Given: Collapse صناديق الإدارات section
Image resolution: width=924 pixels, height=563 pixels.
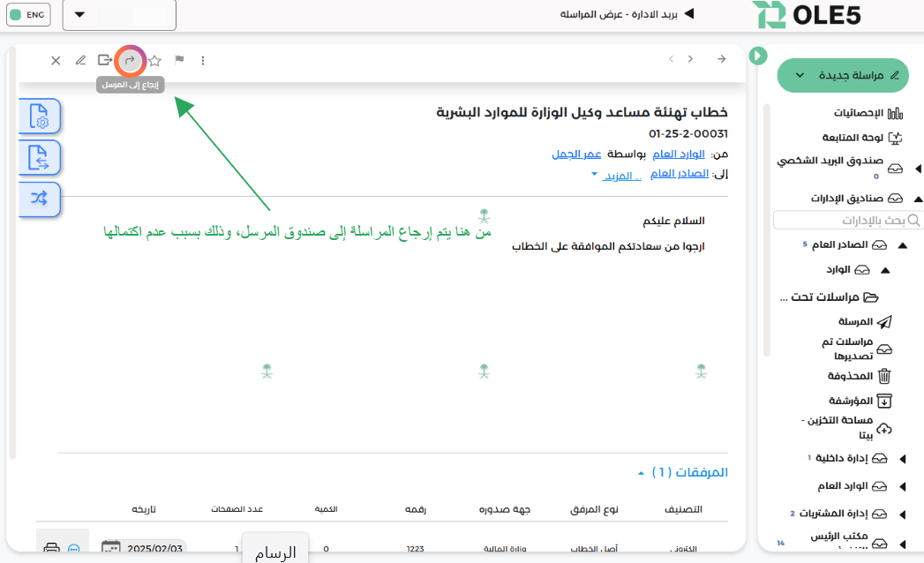Looking at the screenshot, I should [x=918, y=199].
